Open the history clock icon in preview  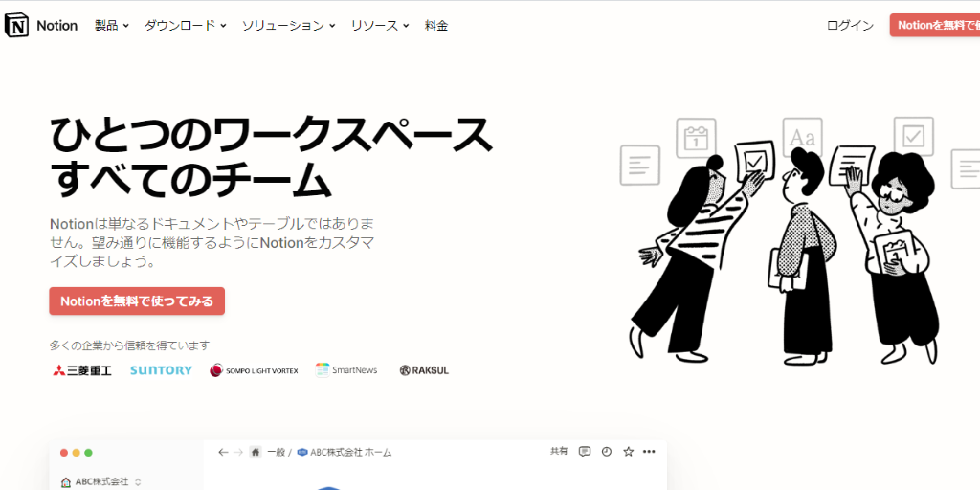coord(606,452)
